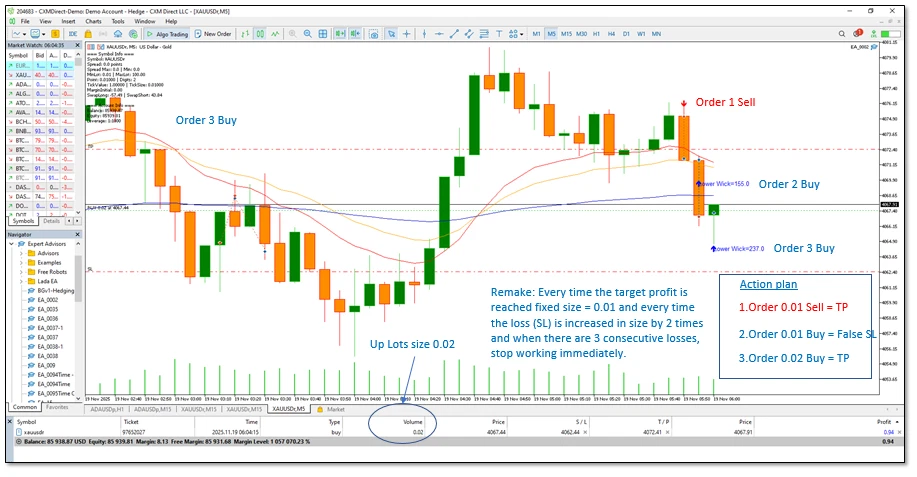
Task: Open the ADAUSDp,H1 chart tab
Action: click(x=107, y=409)
